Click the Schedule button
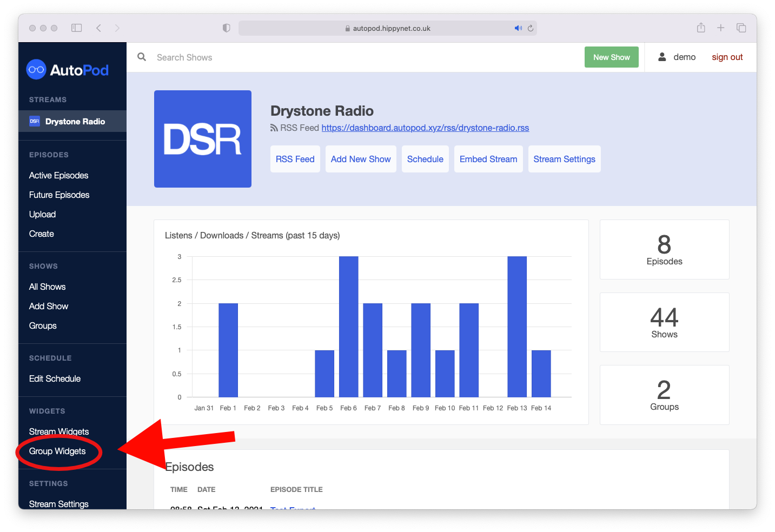The height and width of the screenshot is (532, 775). click(425, 159)
